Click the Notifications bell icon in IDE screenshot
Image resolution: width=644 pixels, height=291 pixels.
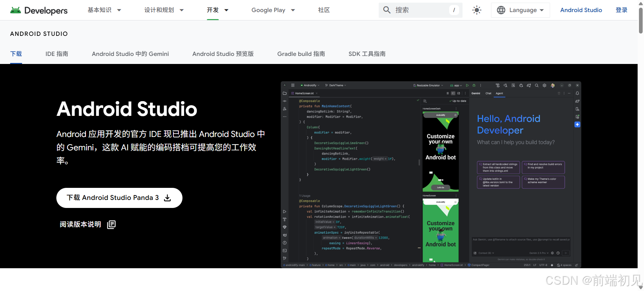pos(577,93)
